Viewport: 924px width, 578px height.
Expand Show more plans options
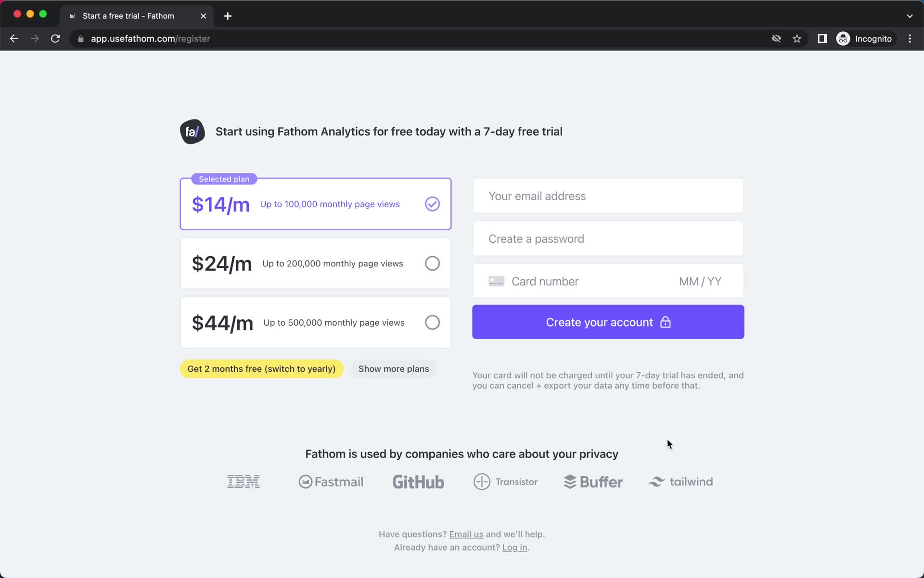(x=393, y=368)
